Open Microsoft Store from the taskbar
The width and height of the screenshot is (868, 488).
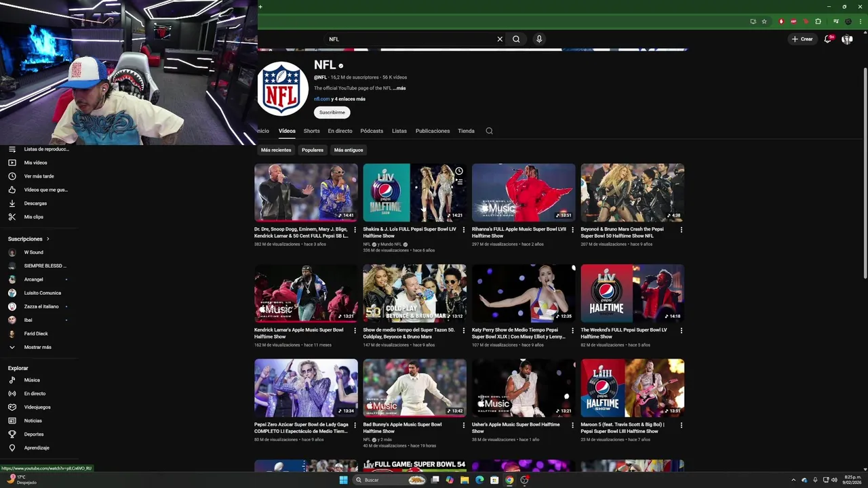[494, 480]
